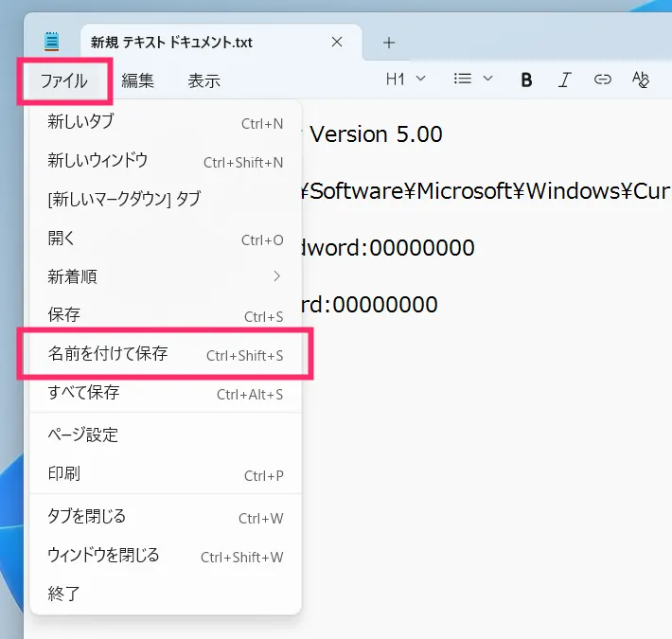This screenshot has height=639, width=672.
Task: Apply bullet list formatting icon
Action: coord(463,79)
